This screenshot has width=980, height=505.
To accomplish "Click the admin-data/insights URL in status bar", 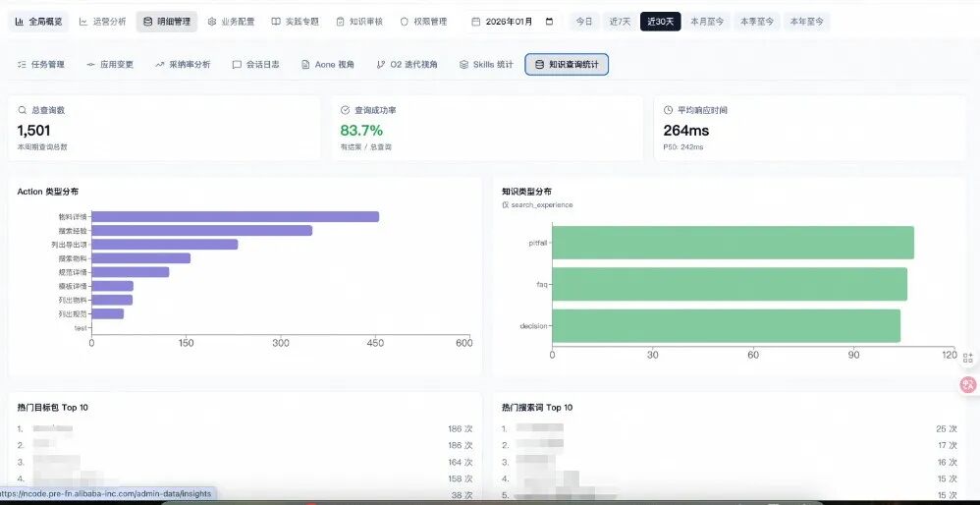I will coord(106,494).
